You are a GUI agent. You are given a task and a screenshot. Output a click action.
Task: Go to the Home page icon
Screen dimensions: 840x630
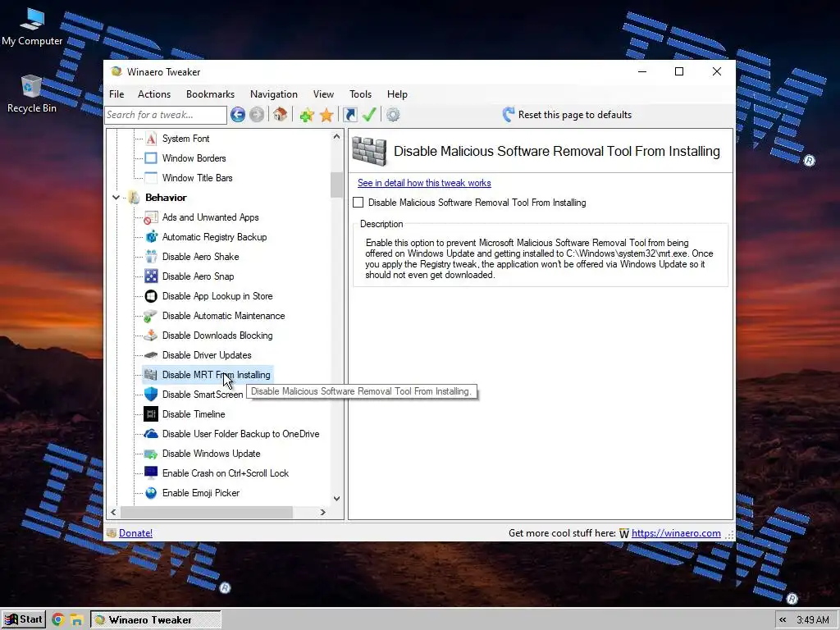point(281,114)
